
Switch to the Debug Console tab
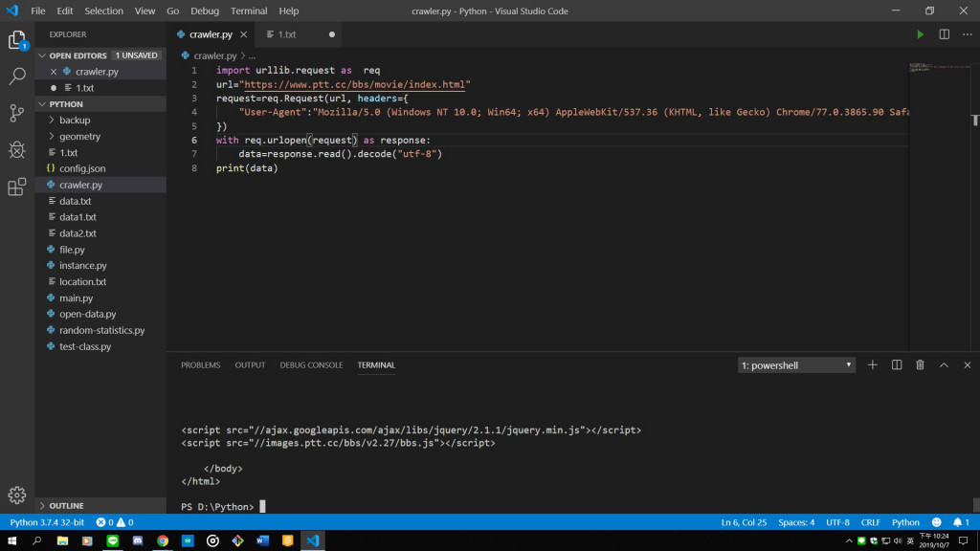coord(311,364)
